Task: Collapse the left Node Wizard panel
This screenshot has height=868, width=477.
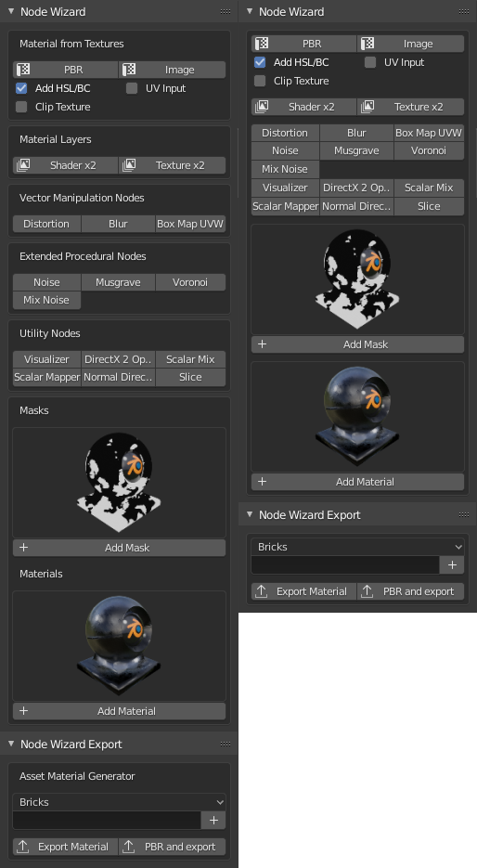Action: pos(11,12)
